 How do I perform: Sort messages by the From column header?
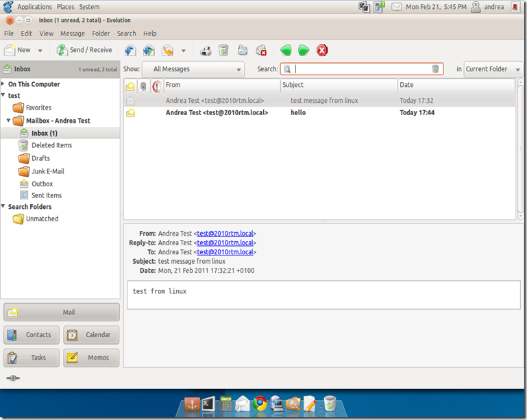tap(222, 87)
